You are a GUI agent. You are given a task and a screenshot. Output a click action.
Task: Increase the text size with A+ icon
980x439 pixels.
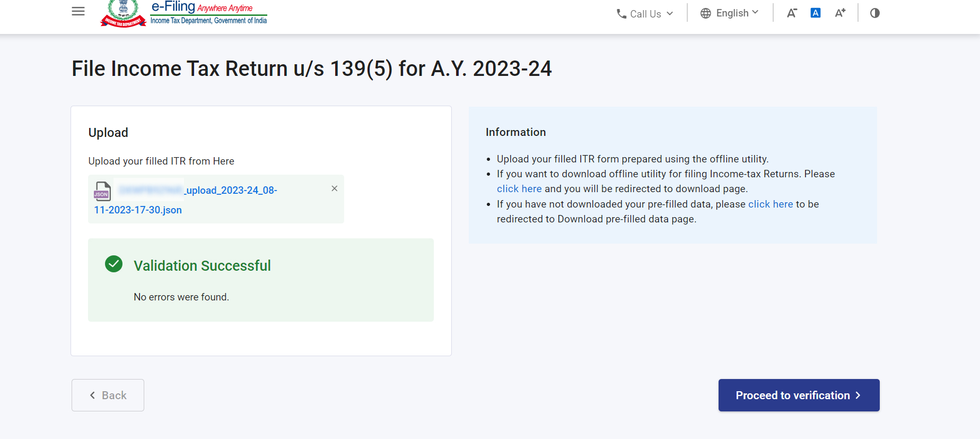(x=840, y=13)
